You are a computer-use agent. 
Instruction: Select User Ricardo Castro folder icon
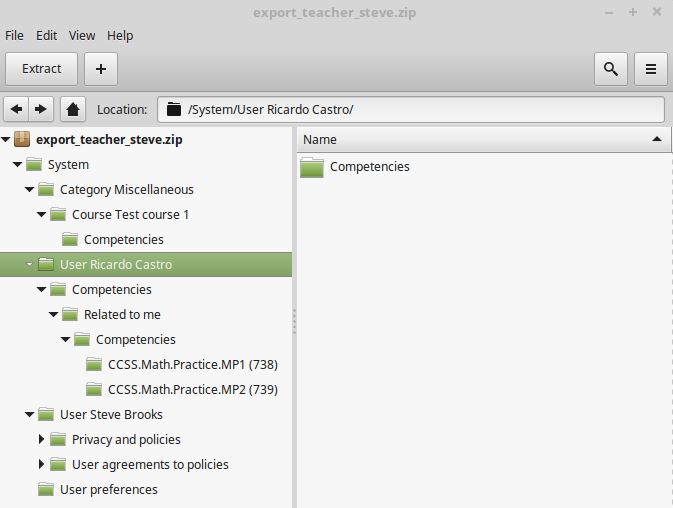coord(46,264)
